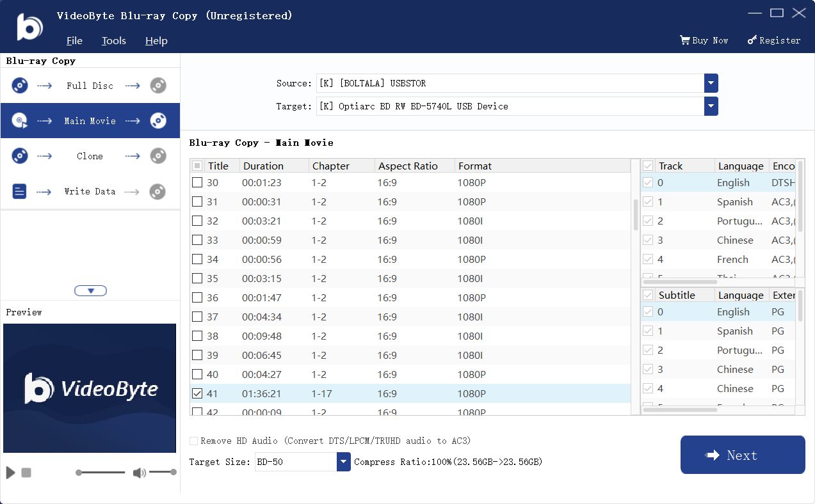Click the Next button
The height and width of the screenshot is (504, 815).
click(x=742, y=455)
